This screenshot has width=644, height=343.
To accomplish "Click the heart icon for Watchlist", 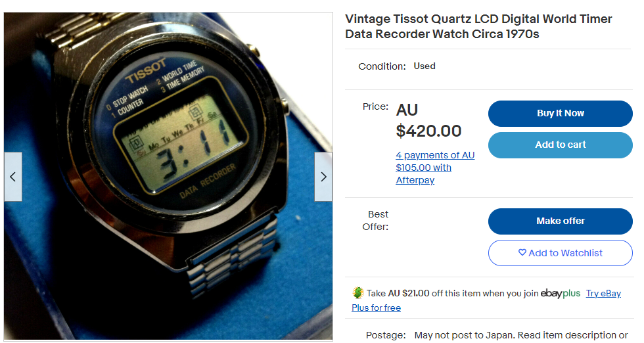I will click(x=522, y=252).
